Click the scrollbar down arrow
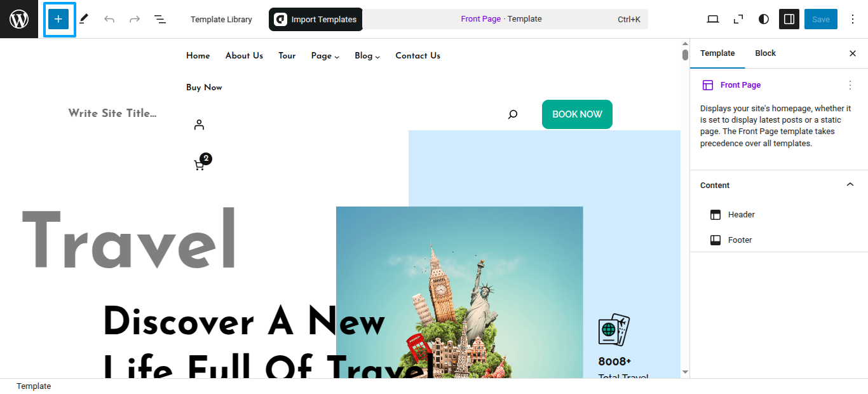The image size is (868, 394). [x=685, y=372]
